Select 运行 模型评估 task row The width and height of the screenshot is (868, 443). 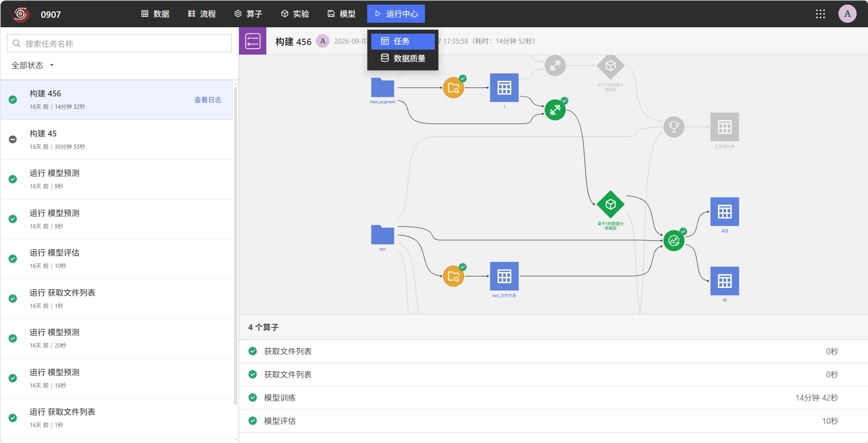click(117, 259)
